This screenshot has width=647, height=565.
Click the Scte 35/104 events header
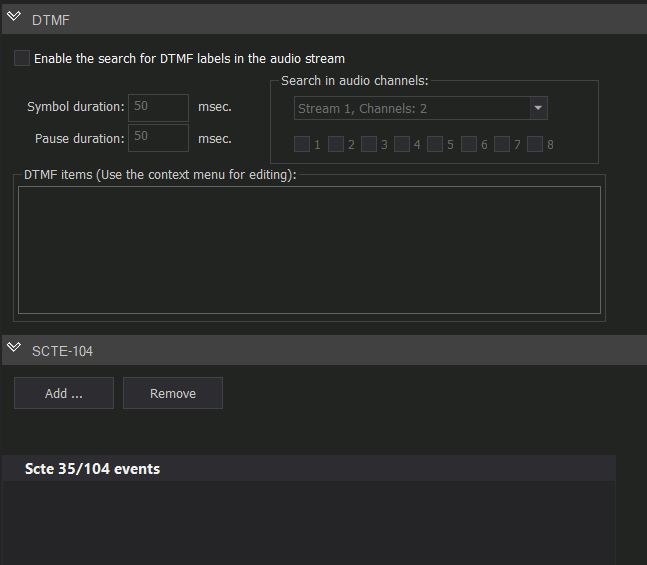click(x=309, y=468)
